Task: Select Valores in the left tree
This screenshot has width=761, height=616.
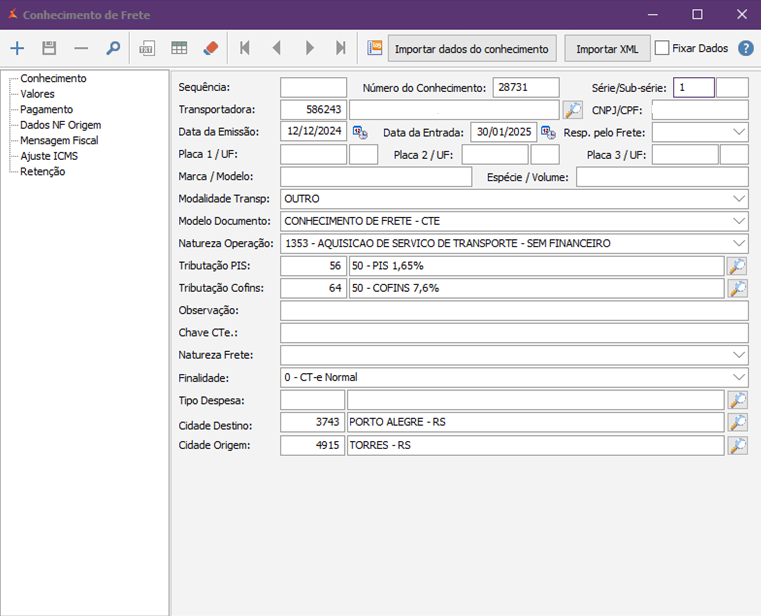Action: (37, 94)
